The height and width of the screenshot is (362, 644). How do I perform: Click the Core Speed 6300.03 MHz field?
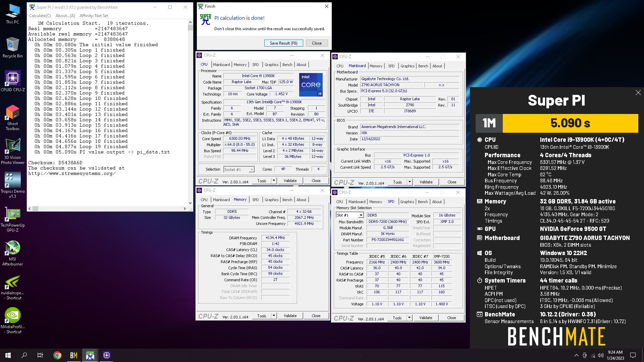[239, 139]
